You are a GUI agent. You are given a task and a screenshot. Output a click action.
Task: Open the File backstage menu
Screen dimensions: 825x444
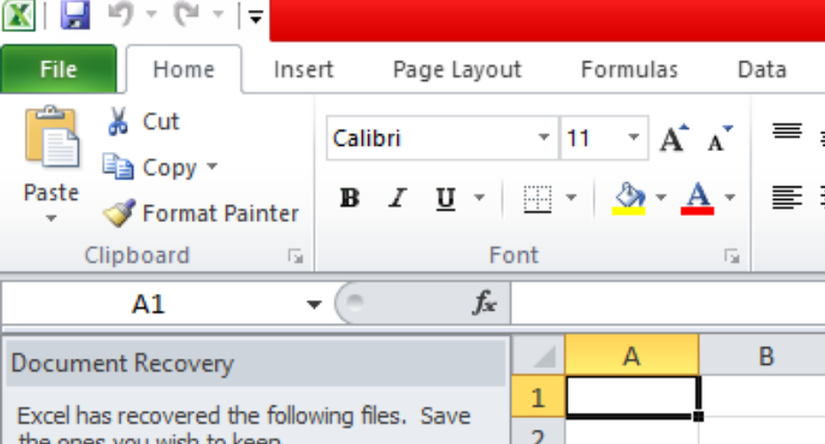tap(58, 69)
